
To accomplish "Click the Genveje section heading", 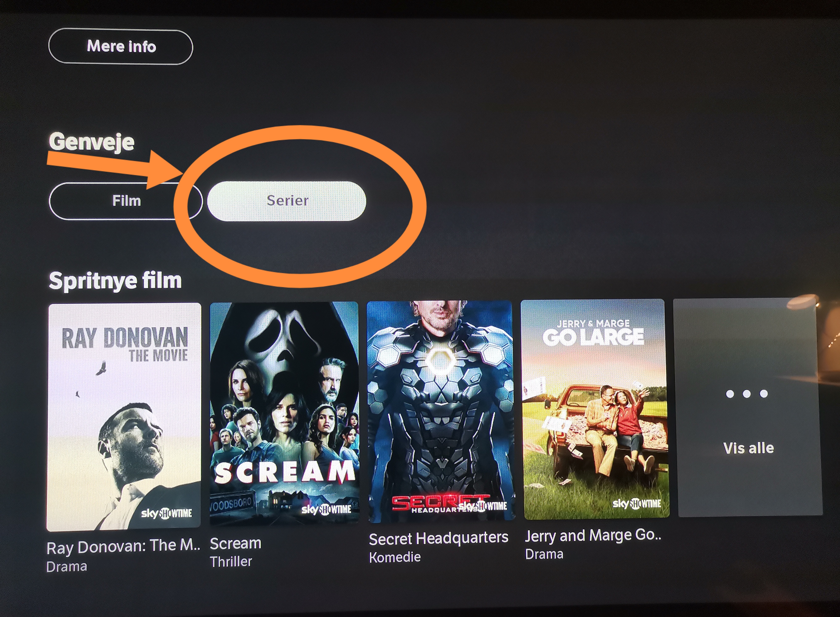I will [92, 142].
